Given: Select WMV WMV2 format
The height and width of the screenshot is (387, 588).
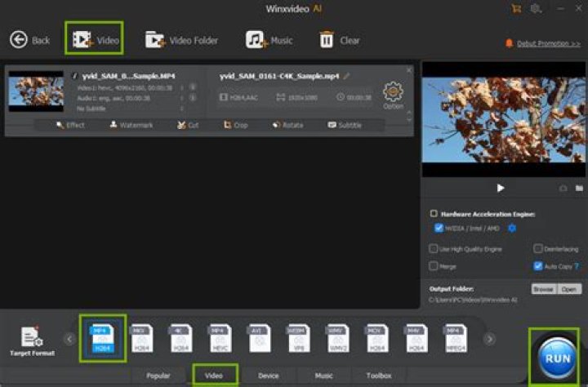Looking at the screenshot, I should point(338,338).
